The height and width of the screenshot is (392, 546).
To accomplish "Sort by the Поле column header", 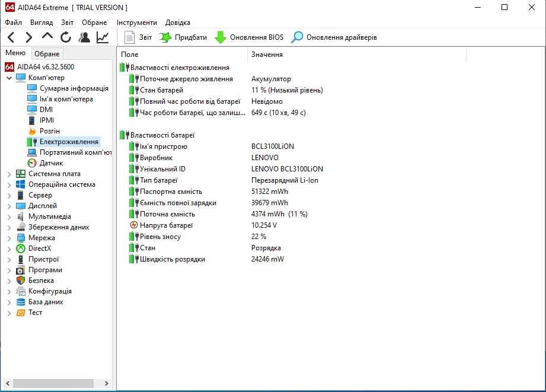I will [183, 55].
